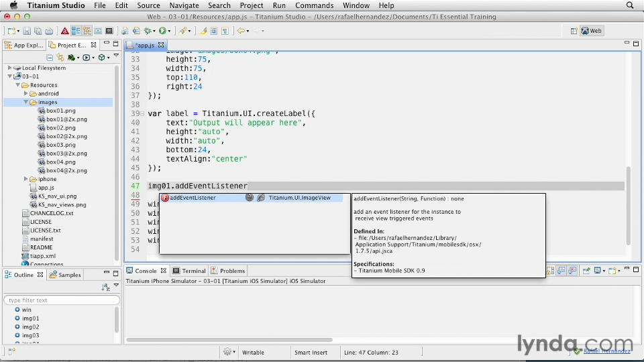644x362 pixels.
Task: Click the Save All toolbar icon
Action: (38, 31)
